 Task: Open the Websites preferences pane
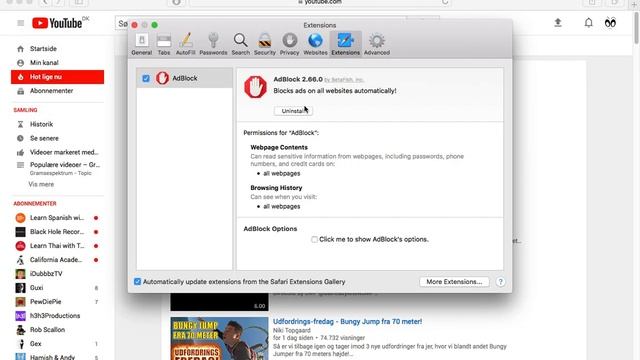(315, 44)
